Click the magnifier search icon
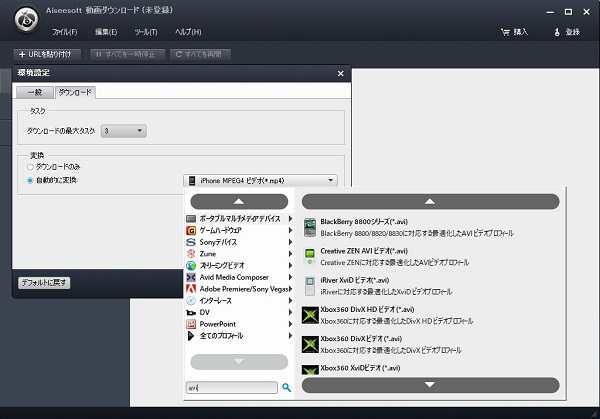This screenshot has width=600, height=419. [286, 388]
